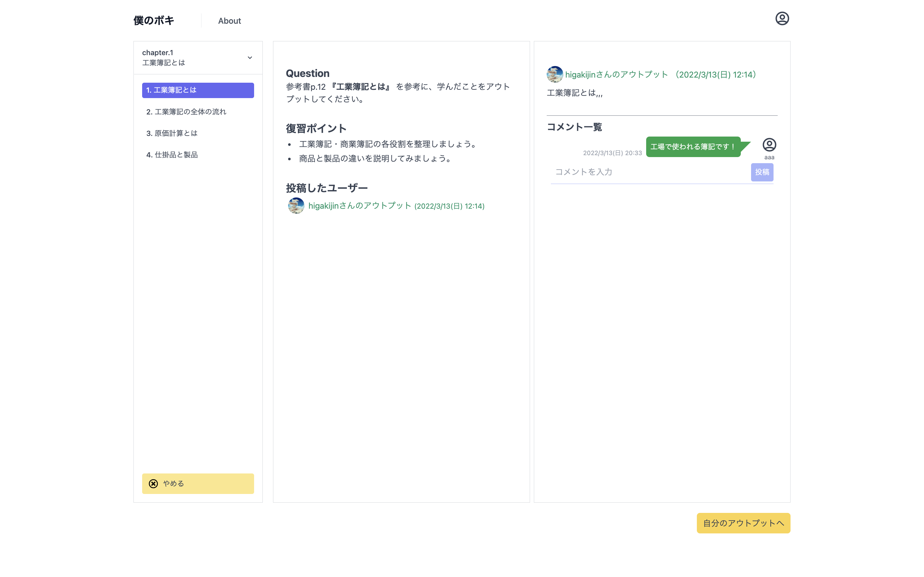Click higakijin's avatar beside the output title
Image resolution: width=924 pixels, height=577 pixels.
point(554,74)
